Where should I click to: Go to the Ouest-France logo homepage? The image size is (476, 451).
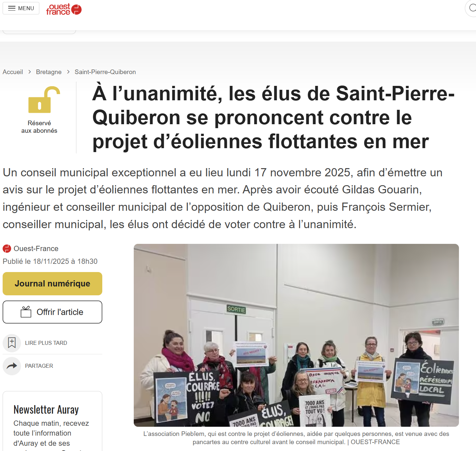pos(64,9)
